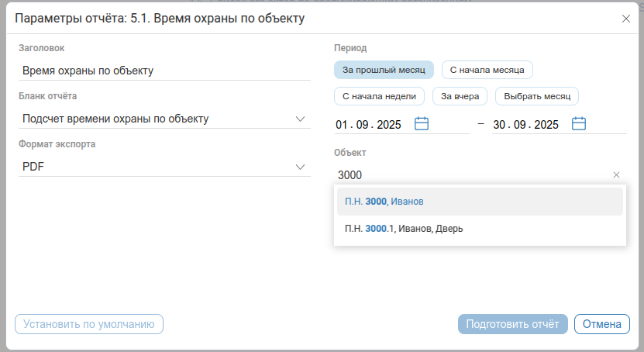
Task: Cancel with the Отмена button
Action: [x=601, y=324]
